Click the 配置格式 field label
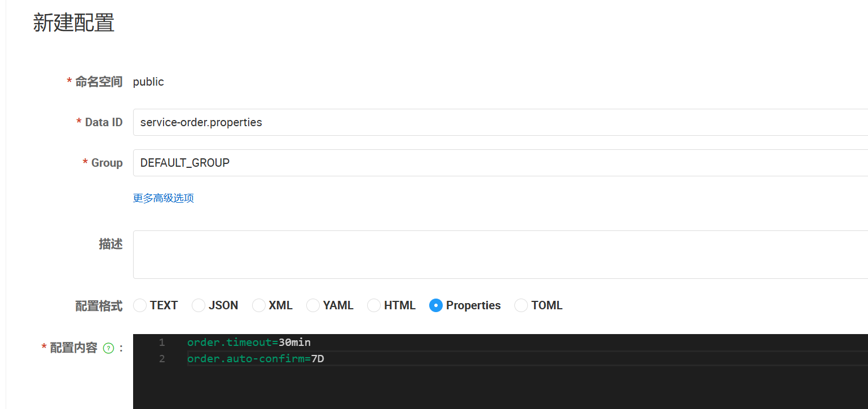The height and width of the screenshot is (409, 868). point(99,306)
